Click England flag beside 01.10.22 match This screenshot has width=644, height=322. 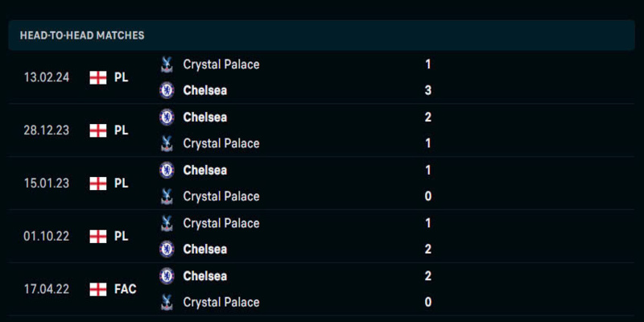(98, 237)
